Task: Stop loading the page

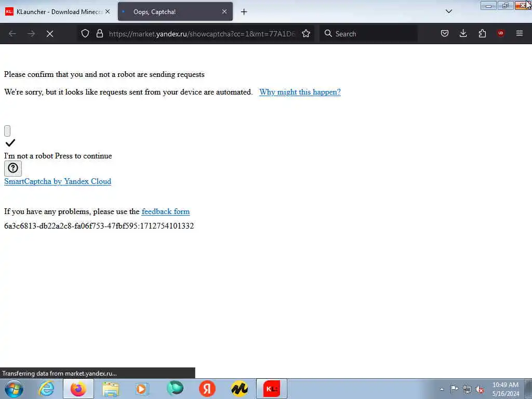Action: 50,34
